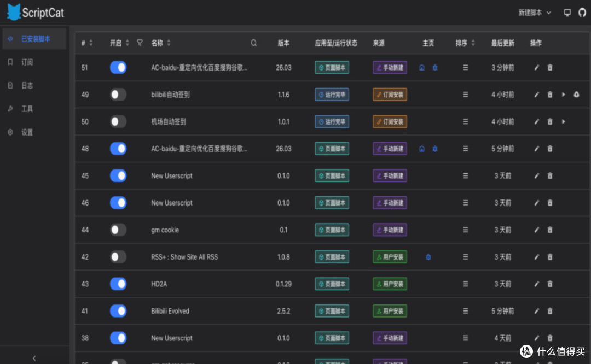
Task: Disable script number 48 toggle
Action: (x=118, y=149)
